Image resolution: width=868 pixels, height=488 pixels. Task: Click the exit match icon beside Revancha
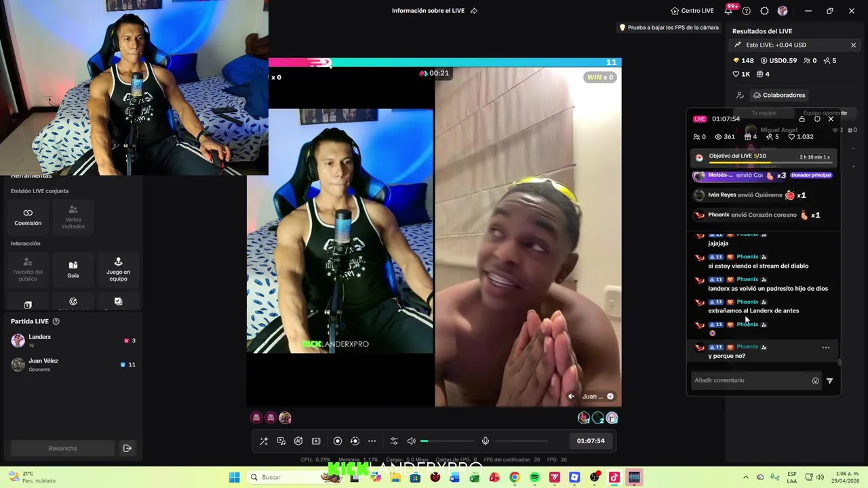click(127, 448)
